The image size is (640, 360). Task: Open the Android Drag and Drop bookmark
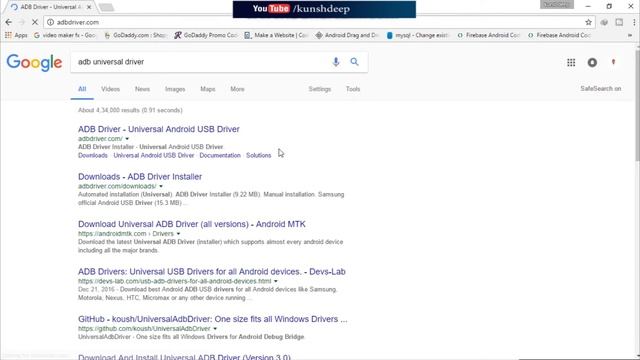347,36
